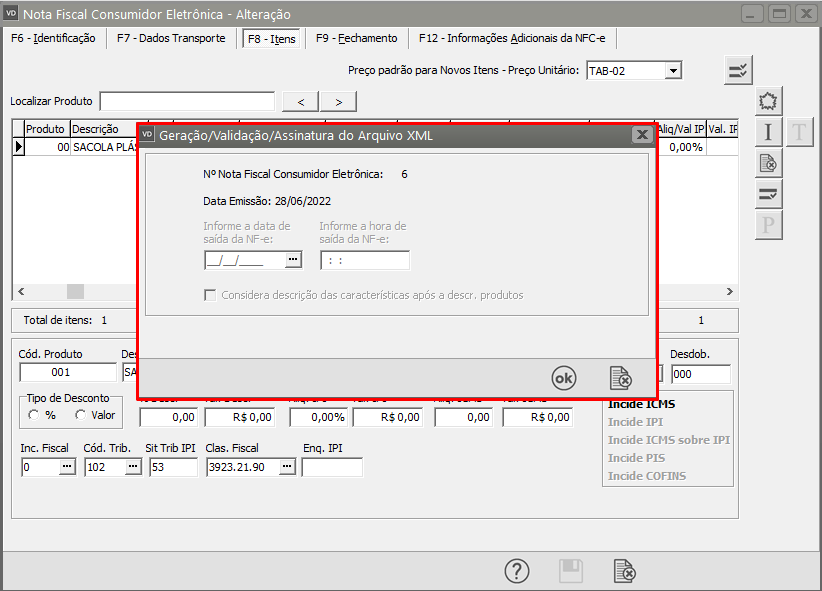
Task: Click the horizontal scrollbar thumb of items grid
Action: click(x=75, y=292)
